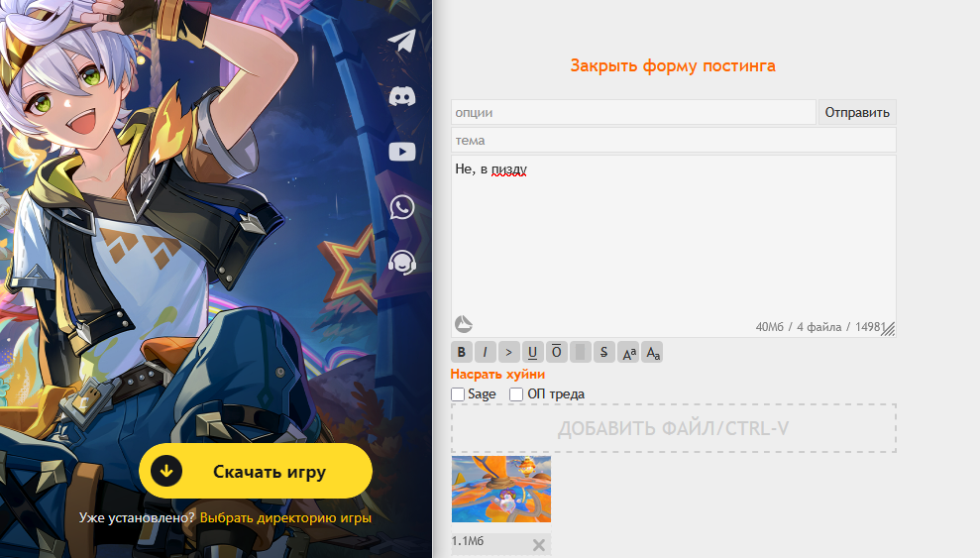Insert quote with the > button
The height and width of the screenshot is (558, 980).
coord(508,353)
